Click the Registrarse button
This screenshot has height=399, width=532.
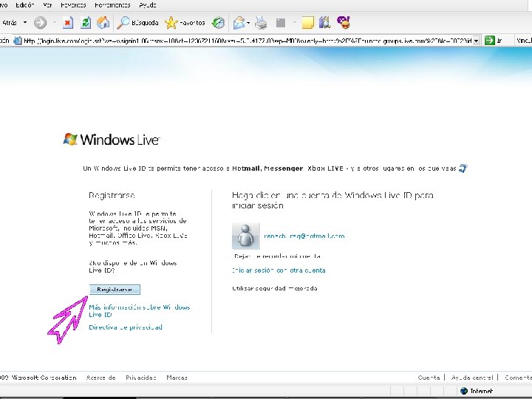tap(115, 290)
